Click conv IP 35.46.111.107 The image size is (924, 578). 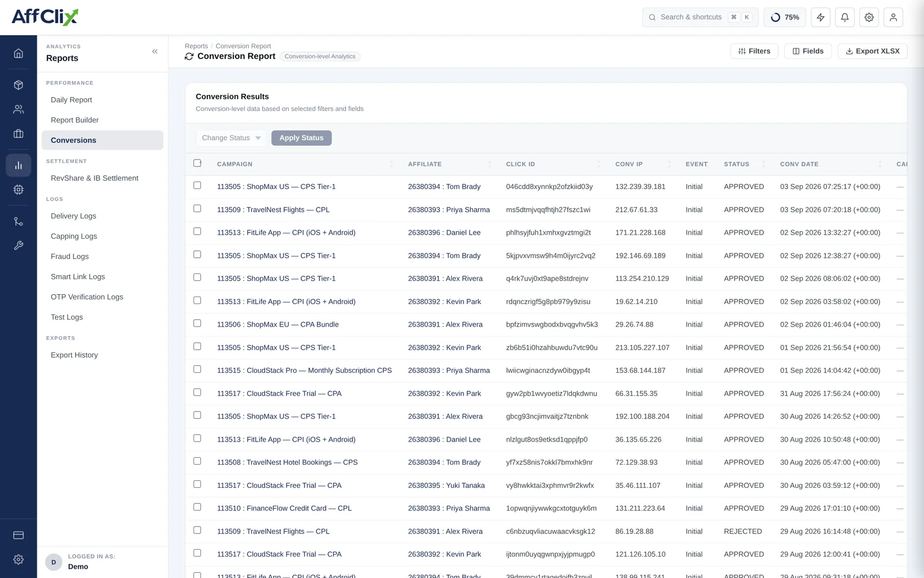[638, 486]
